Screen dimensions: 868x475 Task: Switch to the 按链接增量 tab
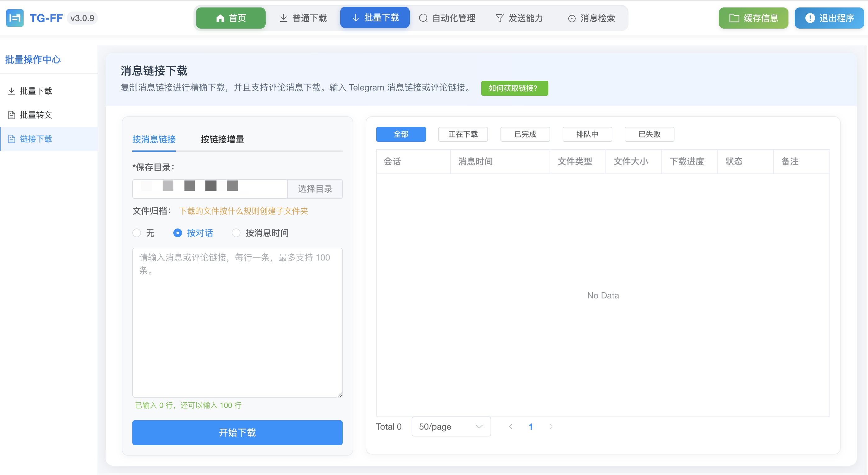point(222,139)
